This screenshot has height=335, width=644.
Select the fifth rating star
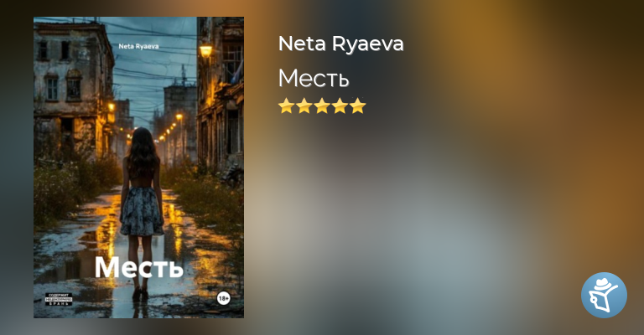pos(358,106)
